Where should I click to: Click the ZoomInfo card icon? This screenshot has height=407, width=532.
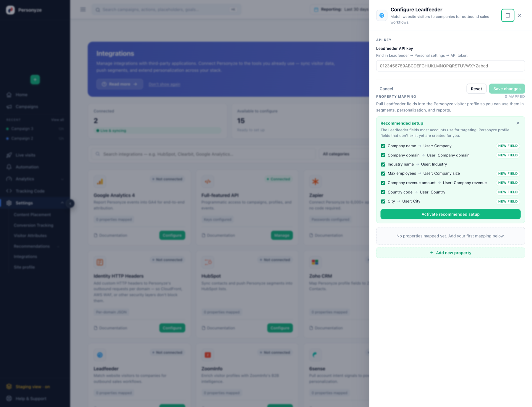coord(208,355)
